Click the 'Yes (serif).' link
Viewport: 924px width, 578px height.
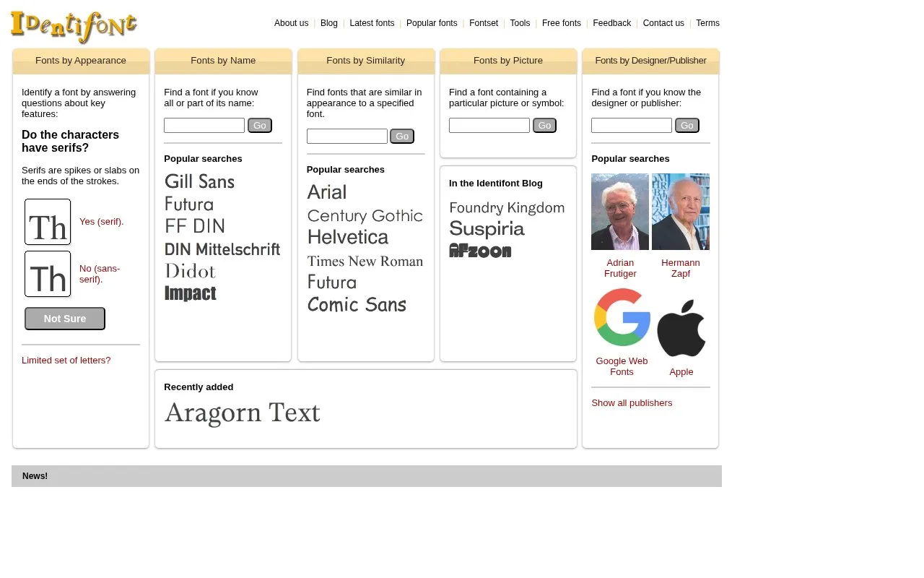coord(102,222)
